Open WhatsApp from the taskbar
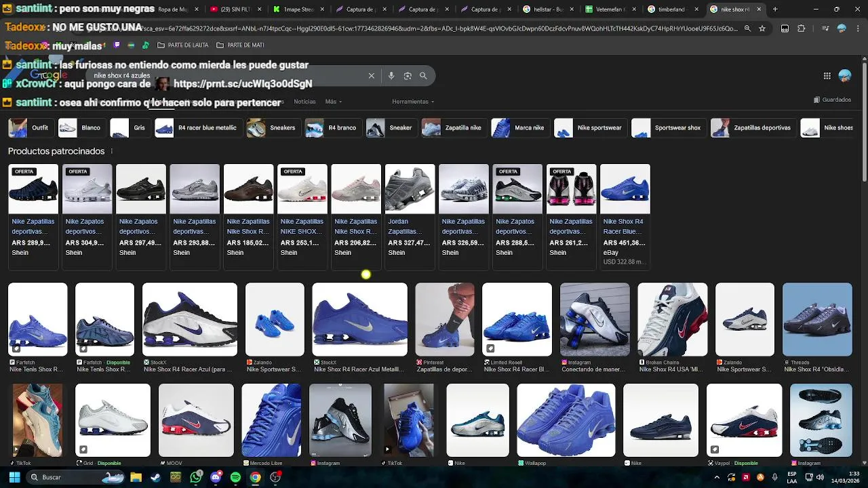 click(x=196, y=477)
